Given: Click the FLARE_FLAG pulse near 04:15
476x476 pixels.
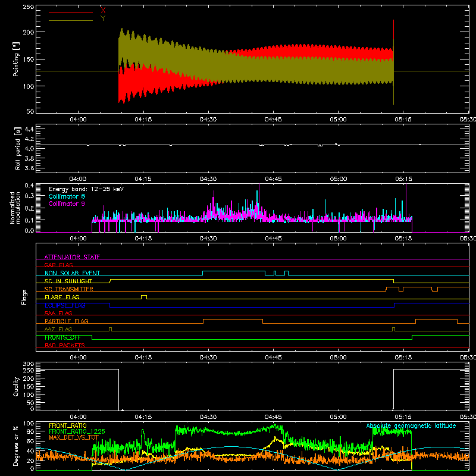Looking at the screenshot, I should tap(144, 297).
